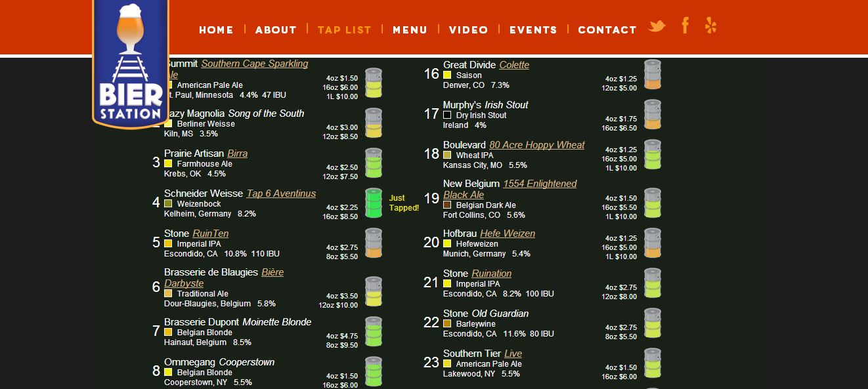
Task: Click keg icon for Stone Ruination
Action: point(653,283)
